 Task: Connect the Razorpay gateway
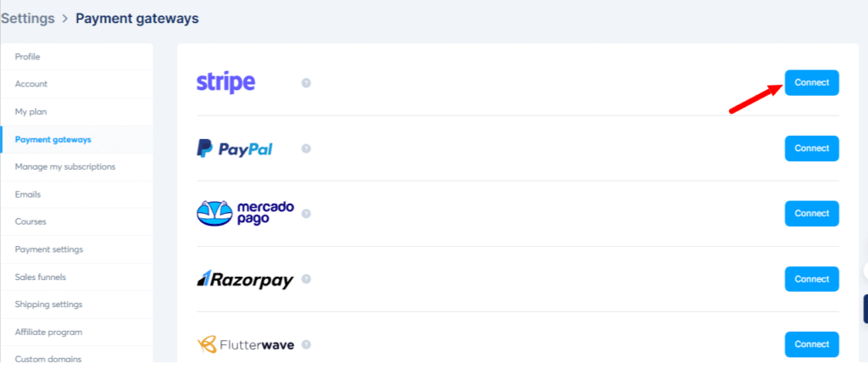pyautogui.click(x=811, y=279)
